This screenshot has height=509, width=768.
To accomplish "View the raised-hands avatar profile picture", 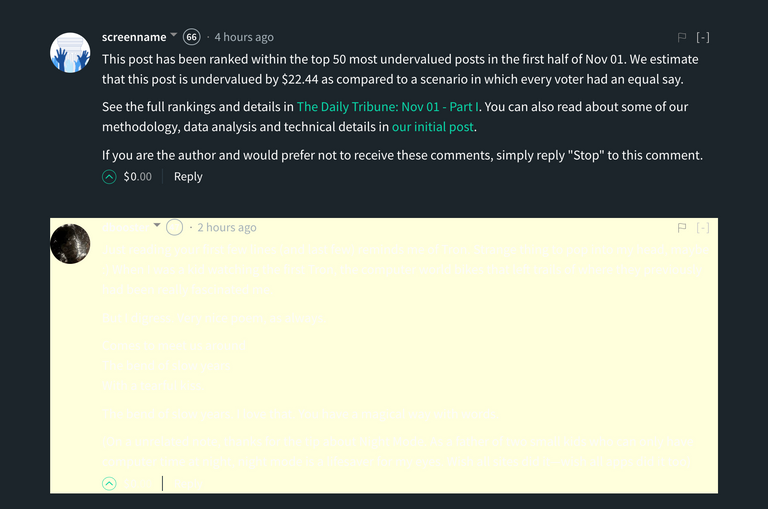I will click(x=70, y=51).
